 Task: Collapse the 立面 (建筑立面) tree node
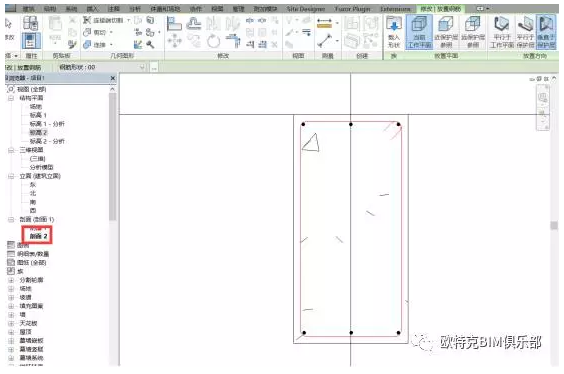pos(11,176)
